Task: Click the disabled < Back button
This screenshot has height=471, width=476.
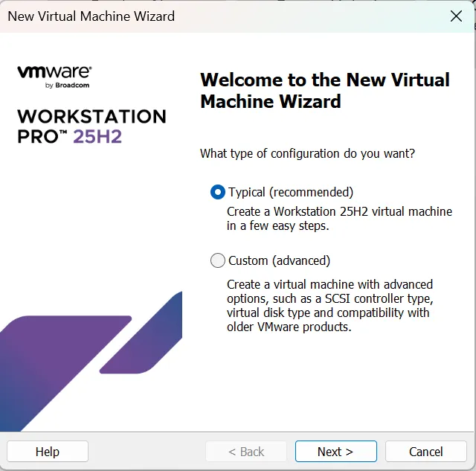Action: tap(246, 452)
